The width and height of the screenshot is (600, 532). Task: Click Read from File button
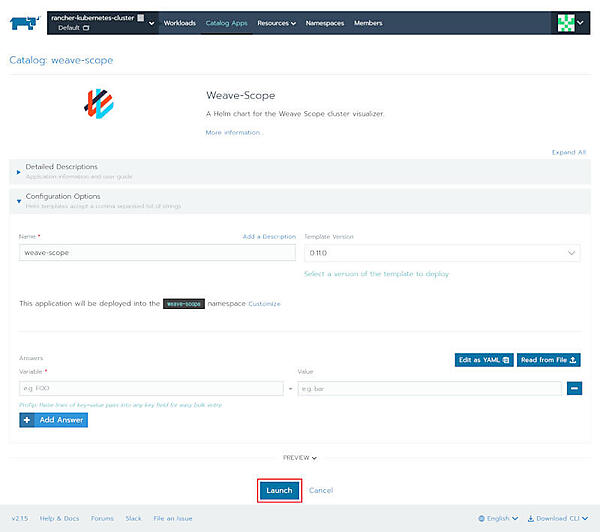tap(549, 360)
